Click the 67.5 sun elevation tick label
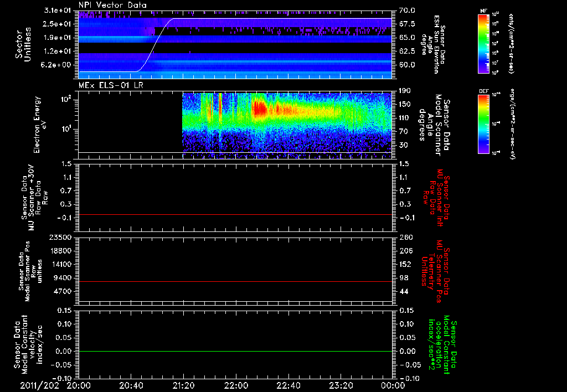The height and width of the screenshot is (392, 567). (x=407, y=24)
